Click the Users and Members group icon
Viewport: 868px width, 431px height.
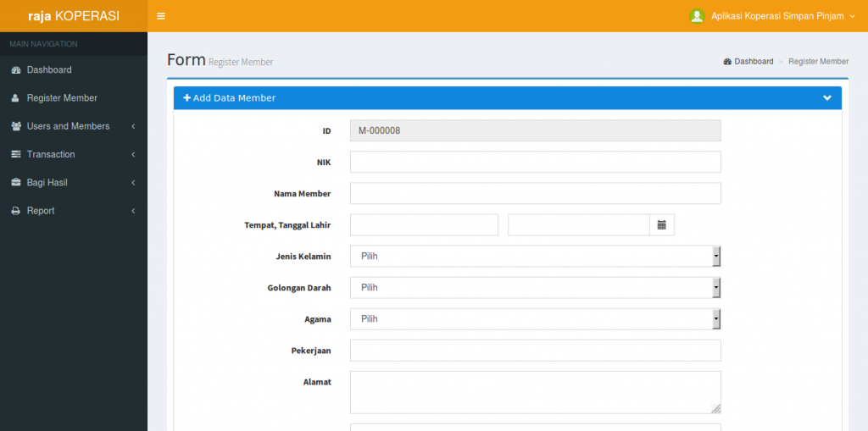pyautogui.click(x=16, y=126)
